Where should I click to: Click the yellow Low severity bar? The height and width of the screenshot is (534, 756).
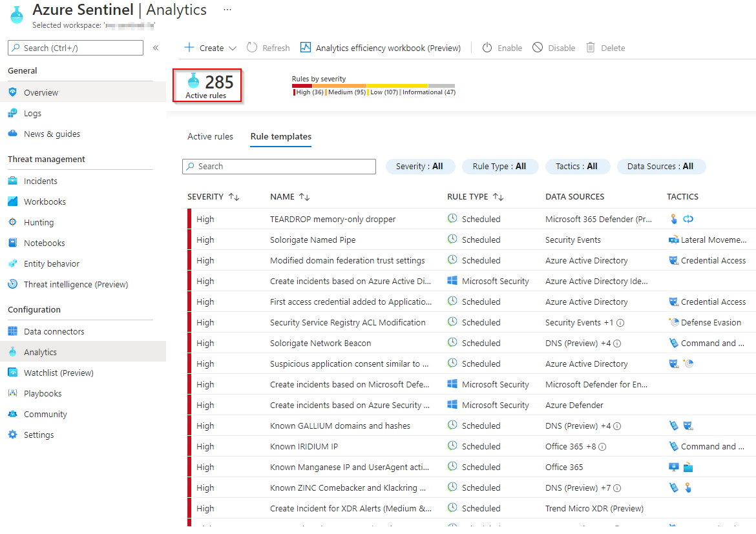(397, 86)
